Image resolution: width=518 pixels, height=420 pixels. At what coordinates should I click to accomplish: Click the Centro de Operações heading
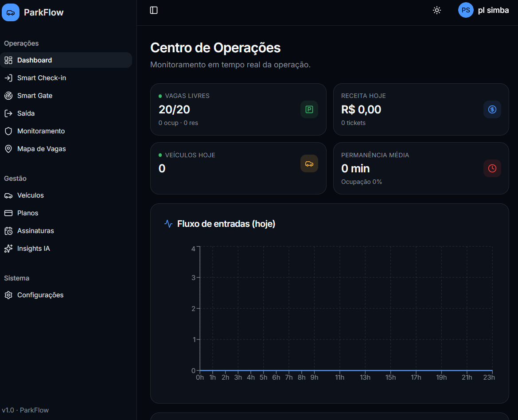[x=215, y=48]
